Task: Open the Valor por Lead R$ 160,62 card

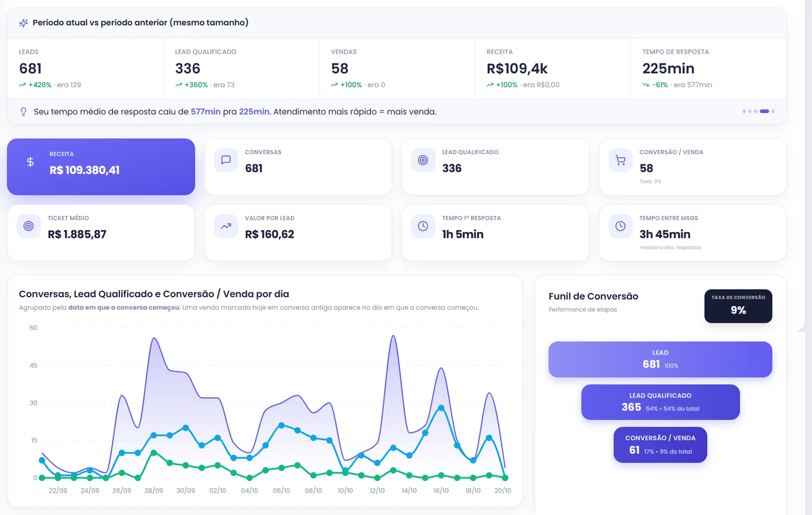Action: tap(298, 233)
